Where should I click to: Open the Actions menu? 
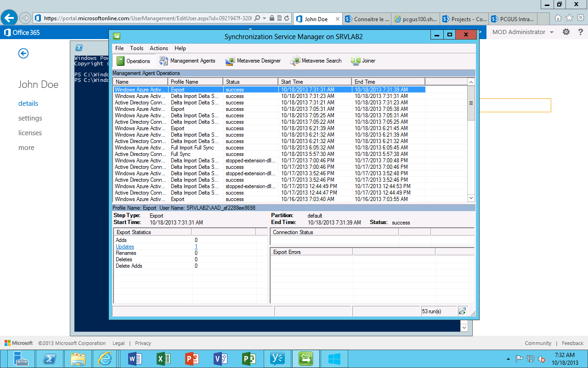click(x=158, y=48)
